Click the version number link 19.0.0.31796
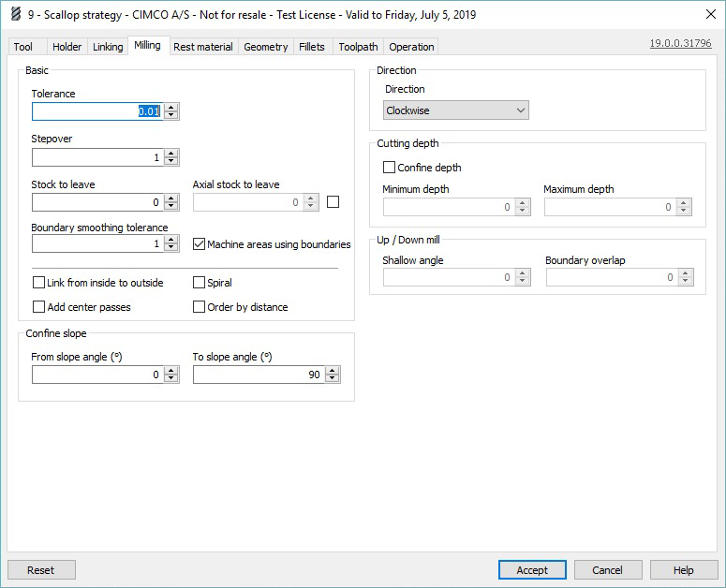Image resolution: width=726 pixels, height=588 pixels. pos(680,43)
